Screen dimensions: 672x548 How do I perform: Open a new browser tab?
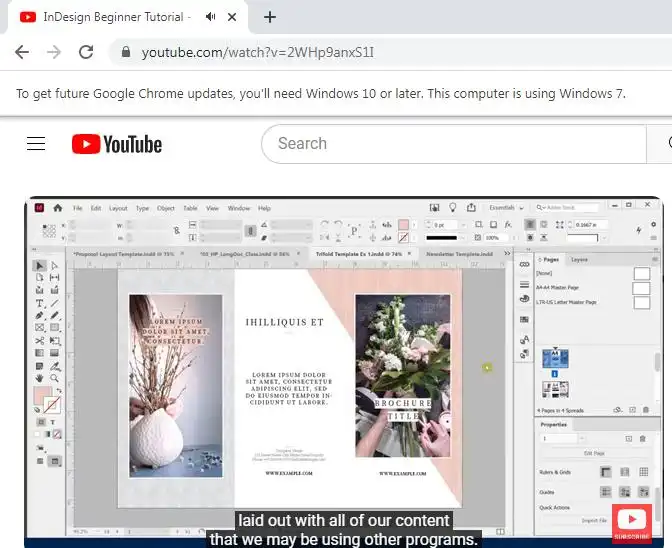tap(270, 17)
